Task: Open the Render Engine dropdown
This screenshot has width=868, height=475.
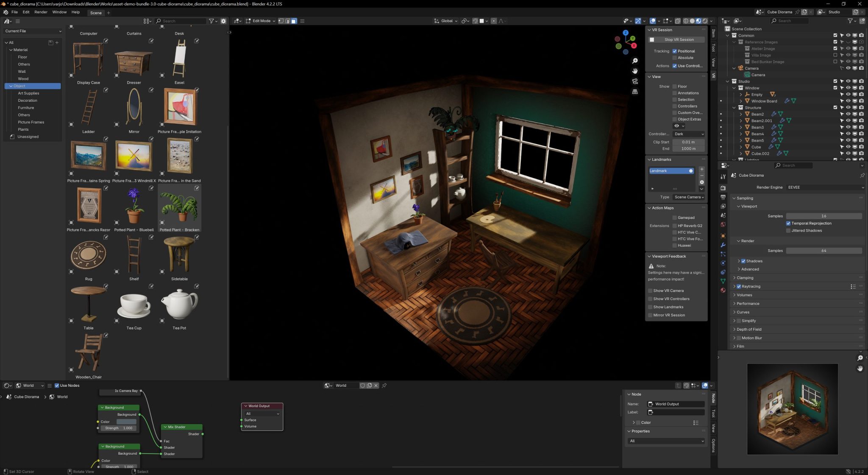Action: [824, 187]
